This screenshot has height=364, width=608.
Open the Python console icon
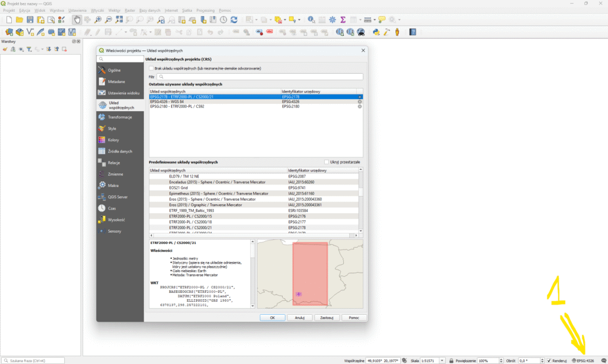pyautogui.click(x=376, y=32)
